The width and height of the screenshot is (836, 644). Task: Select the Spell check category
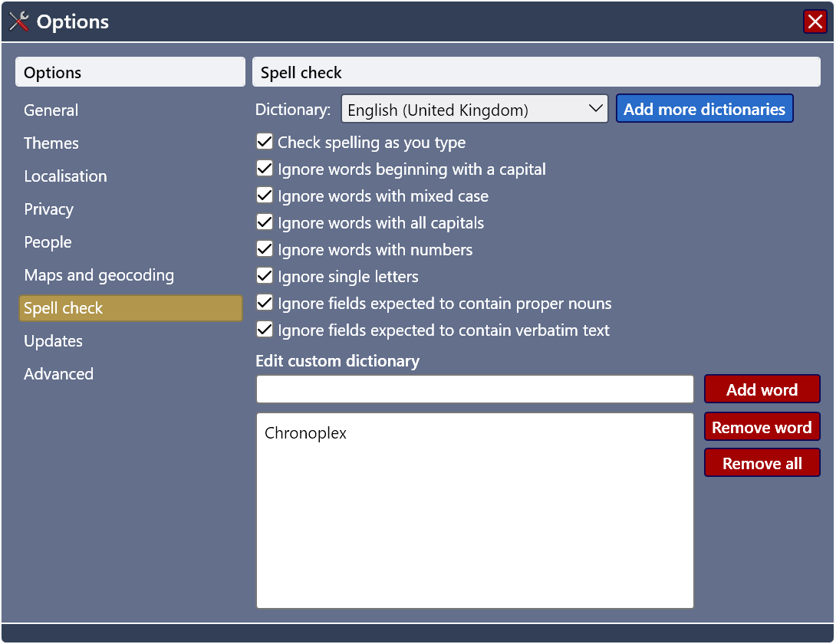(130, 308)
